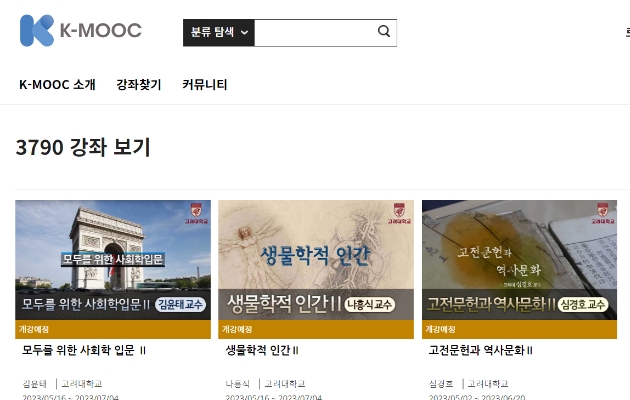Click the Korea University crest on sociology card
The width and height of the screenshot is (630, 400).
(196, 213)
